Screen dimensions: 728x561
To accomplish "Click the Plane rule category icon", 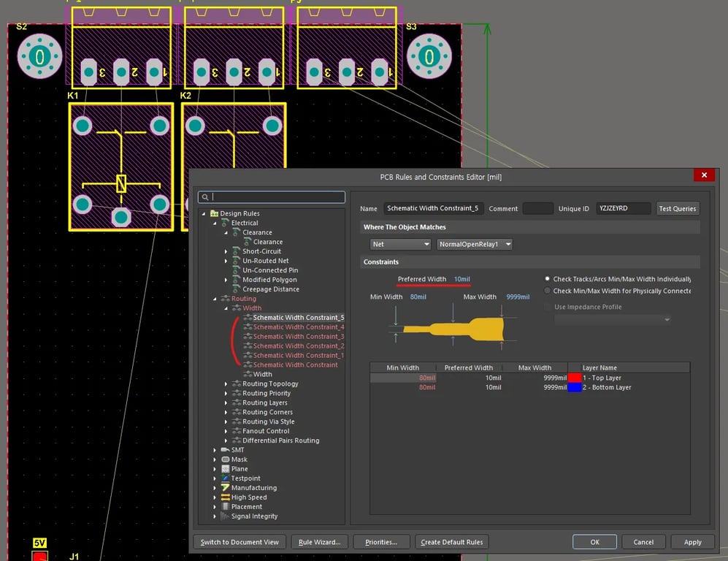I will pyautogui.click(x=225, y=469).
